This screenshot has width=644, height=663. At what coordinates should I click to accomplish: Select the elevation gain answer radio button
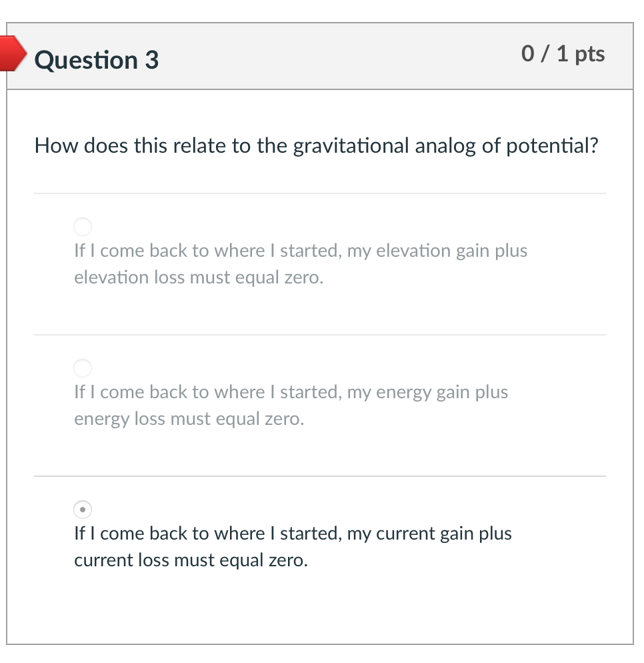click(x=82, y=227)
